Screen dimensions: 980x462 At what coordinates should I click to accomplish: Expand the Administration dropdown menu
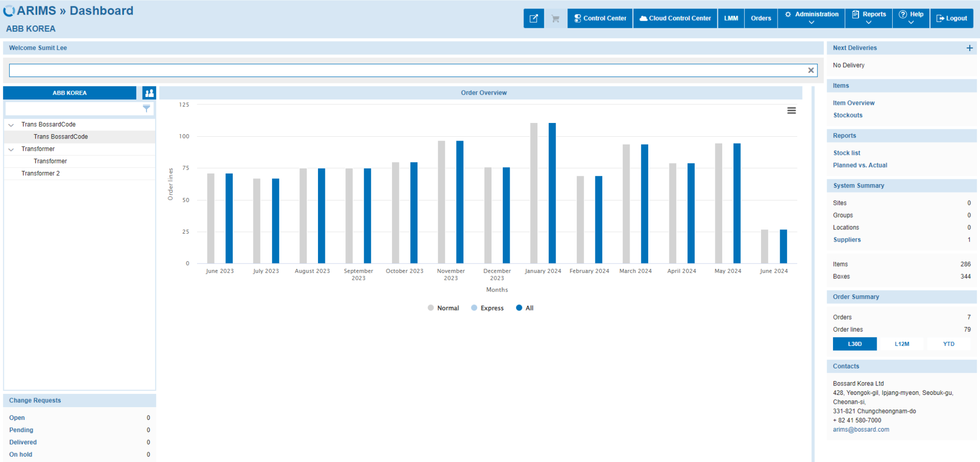811,19
